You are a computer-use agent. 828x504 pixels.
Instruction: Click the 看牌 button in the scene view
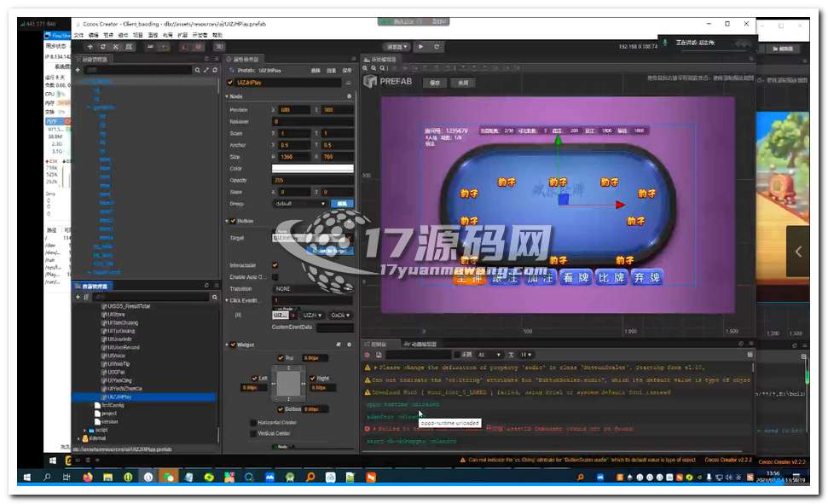pyautogui.click(x=576, y=277)
